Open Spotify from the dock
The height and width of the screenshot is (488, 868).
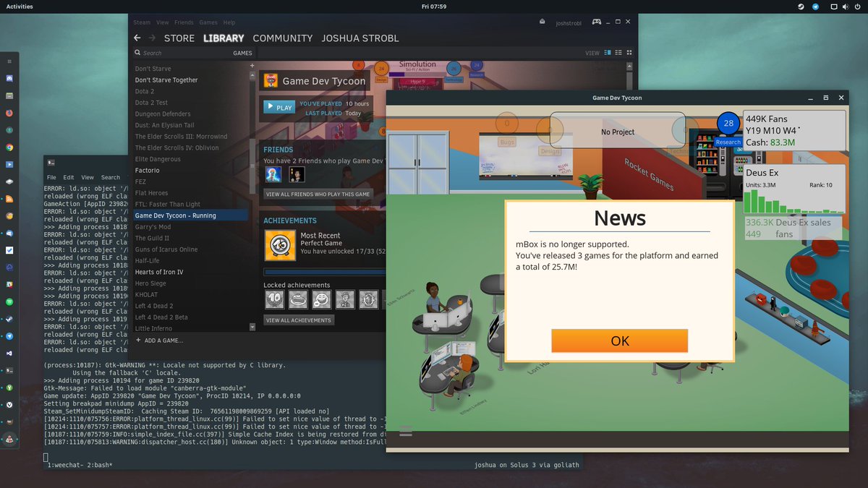[9, 301]
